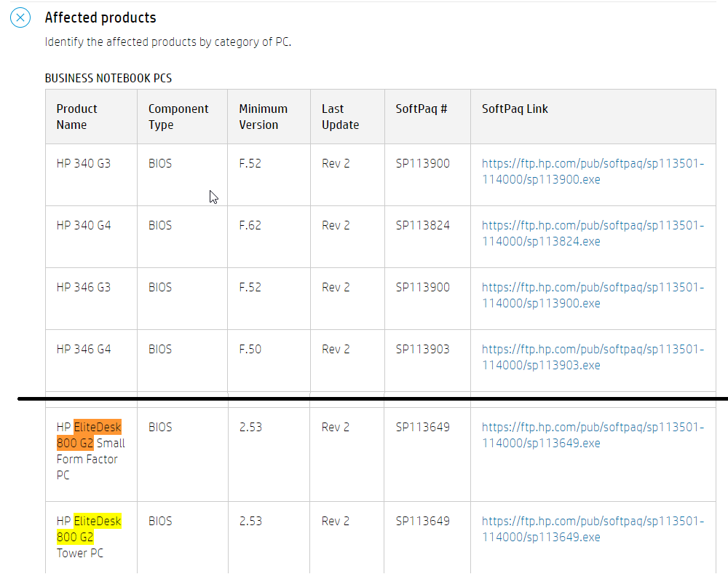Click Rev 2 in the HP 346 G3 row
The image size is (728, 574).
[x=336, y=288]
